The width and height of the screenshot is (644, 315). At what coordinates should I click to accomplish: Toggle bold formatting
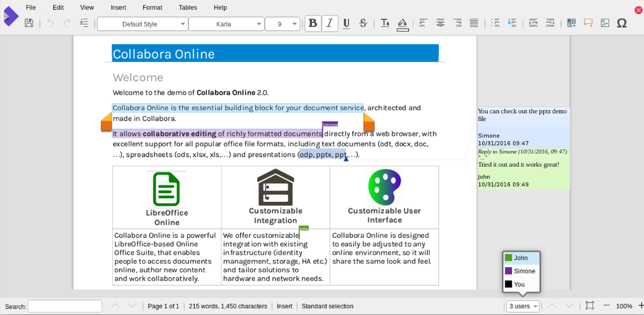[x=313, y=23]
